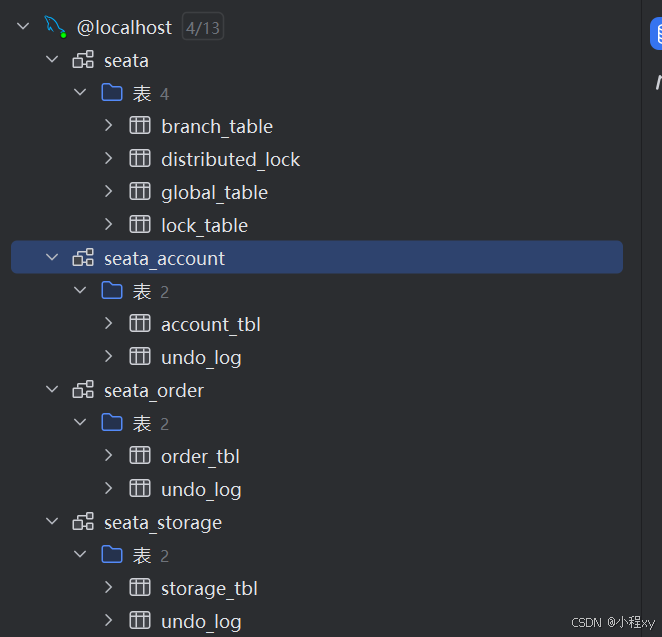Expand the global_table node
Viewport: 662px width, 637px height.
(x=109, y=191)
